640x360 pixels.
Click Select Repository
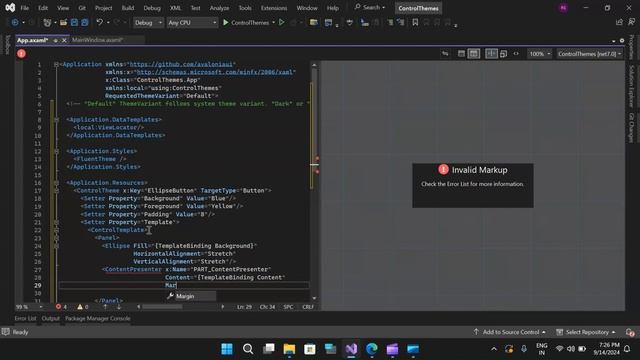586,332
